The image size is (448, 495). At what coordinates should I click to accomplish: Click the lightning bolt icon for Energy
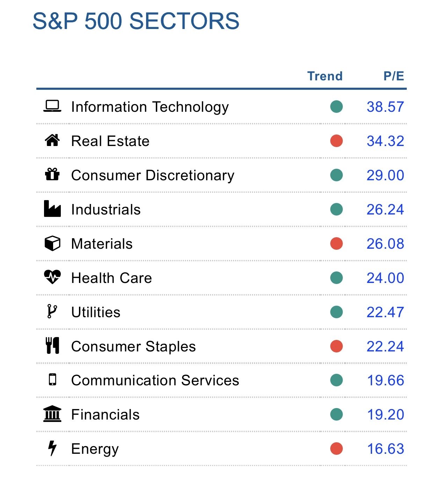tap(52, 448)
